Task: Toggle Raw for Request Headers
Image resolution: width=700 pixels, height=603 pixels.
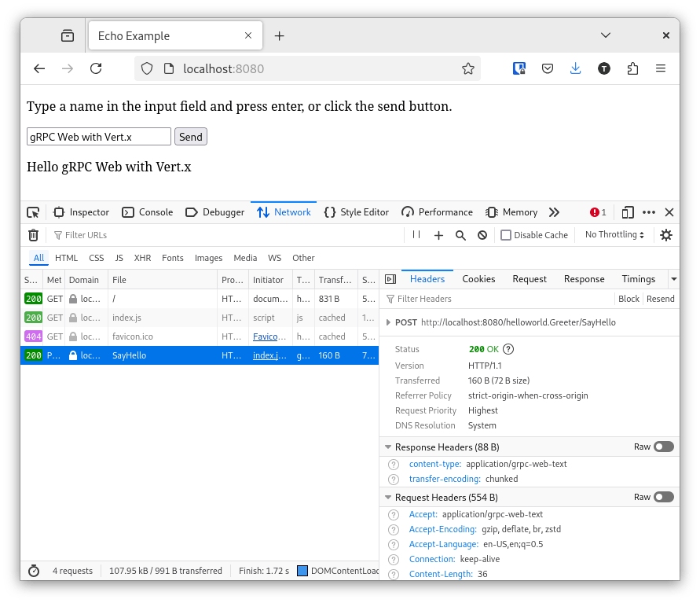Action: tap(663, 497)
